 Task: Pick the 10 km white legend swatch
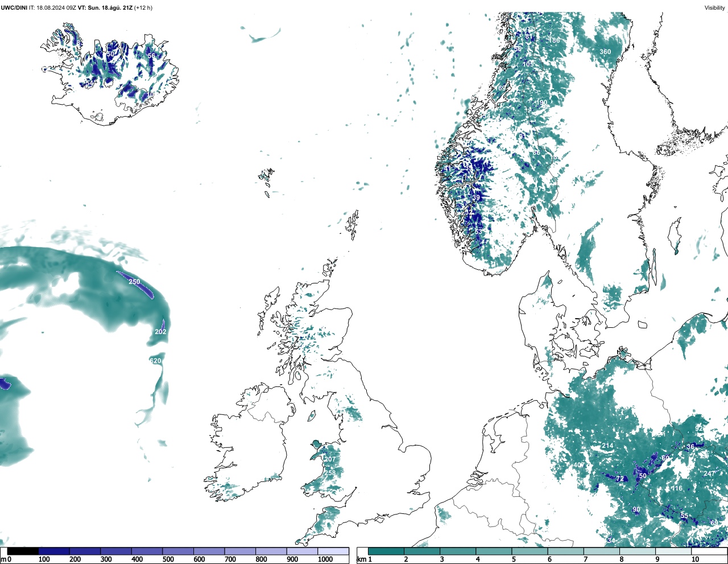pos(709,551)
